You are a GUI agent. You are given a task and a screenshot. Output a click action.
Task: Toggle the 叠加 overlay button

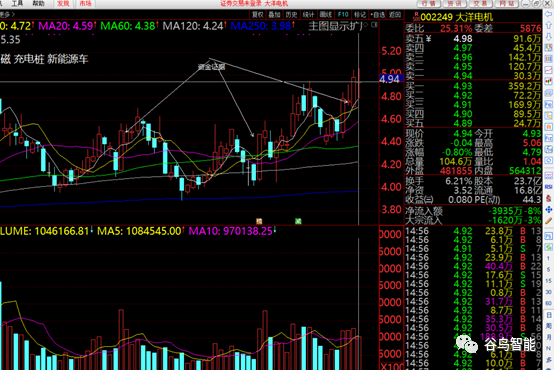tap(275, 14)
